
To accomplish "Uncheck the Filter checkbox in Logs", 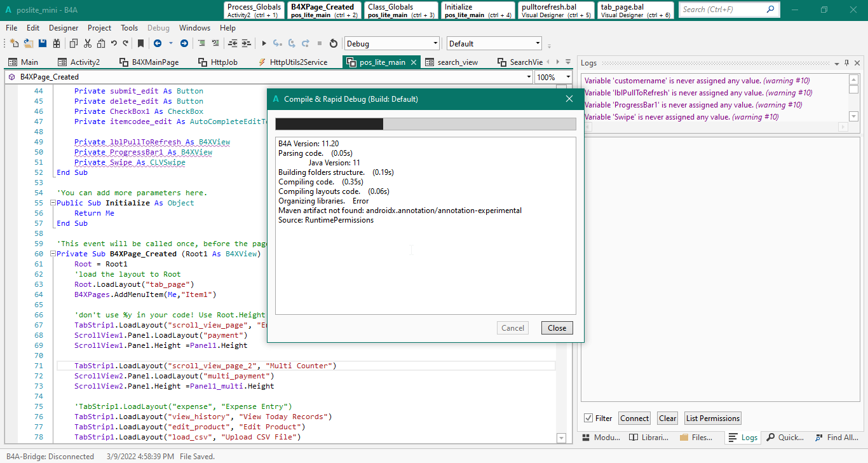I will (x=588, y=418).
